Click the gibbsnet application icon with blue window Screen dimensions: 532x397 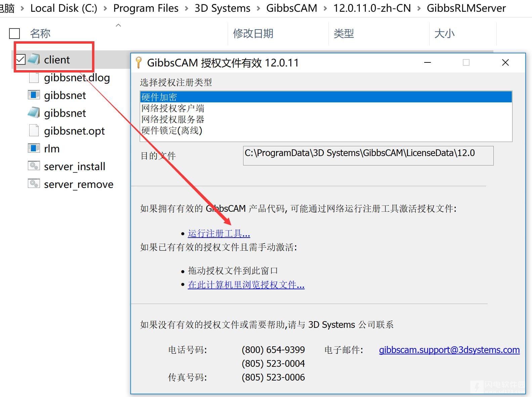(x=34, y=95)
